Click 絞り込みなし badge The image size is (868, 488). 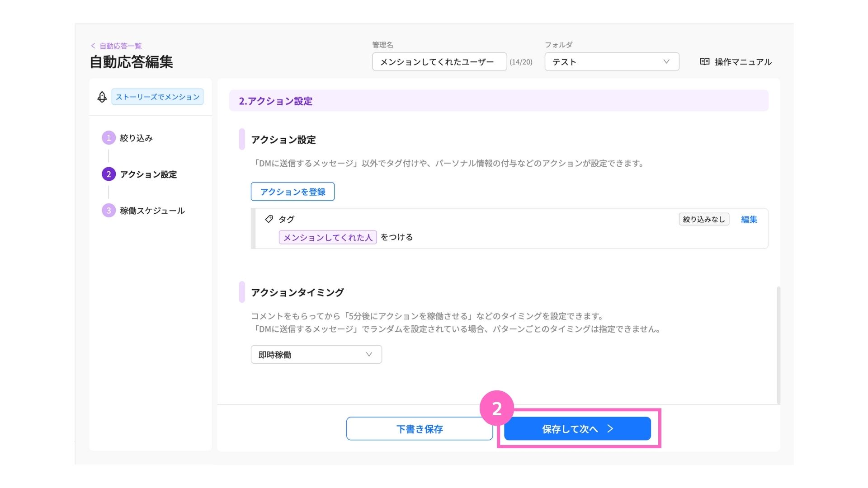[x=704, y=219]
